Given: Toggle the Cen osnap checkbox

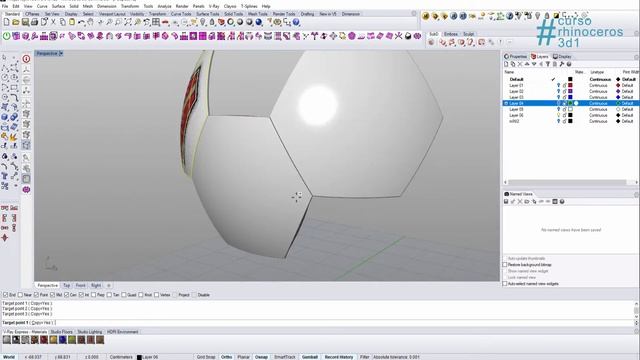Looking at the screenshot, I should coord(67,295).
